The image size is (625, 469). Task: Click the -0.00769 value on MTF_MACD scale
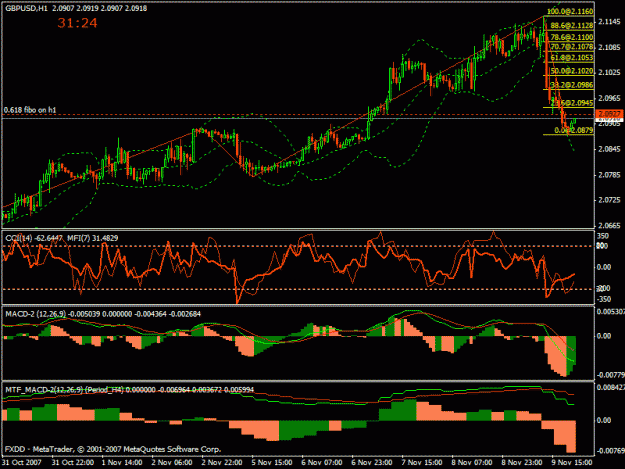coord(610,451)
